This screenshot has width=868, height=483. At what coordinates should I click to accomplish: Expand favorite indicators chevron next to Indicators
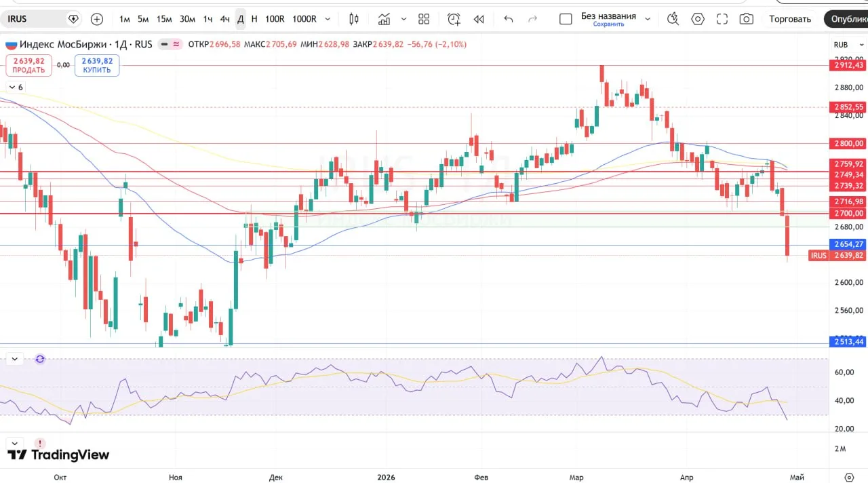coord(404,19)
